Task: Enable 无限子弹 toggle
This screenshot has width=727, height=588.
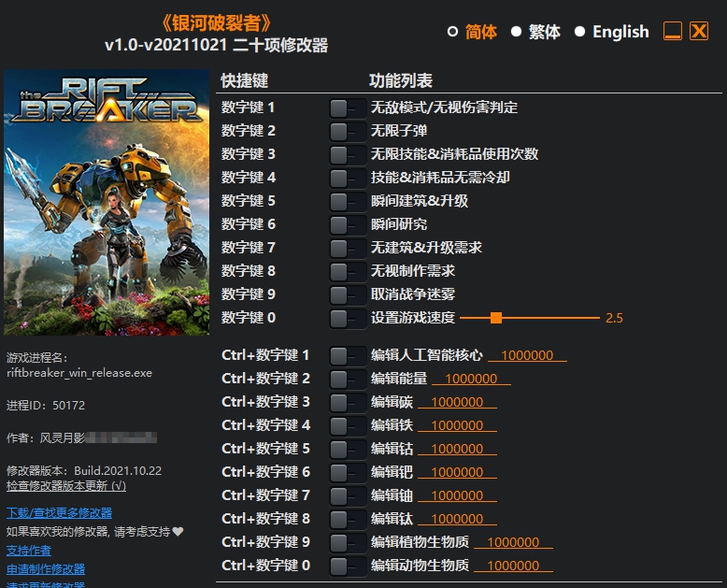Action: (348, 132)
